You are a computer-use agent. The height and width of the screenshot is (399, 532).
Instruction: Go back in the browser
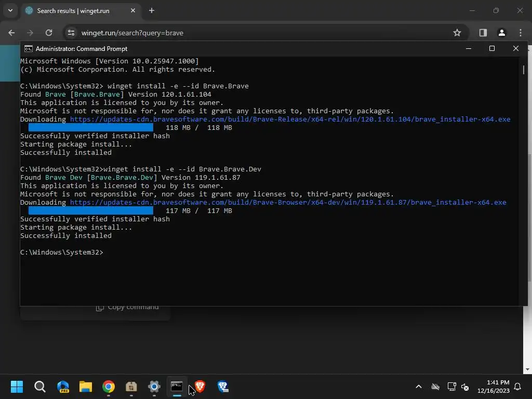pyautogui.click(x=11, y=33)
